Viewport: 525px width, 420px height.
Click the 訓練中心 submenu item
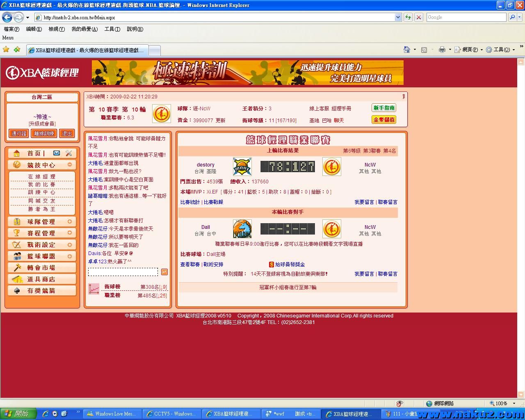41,192
